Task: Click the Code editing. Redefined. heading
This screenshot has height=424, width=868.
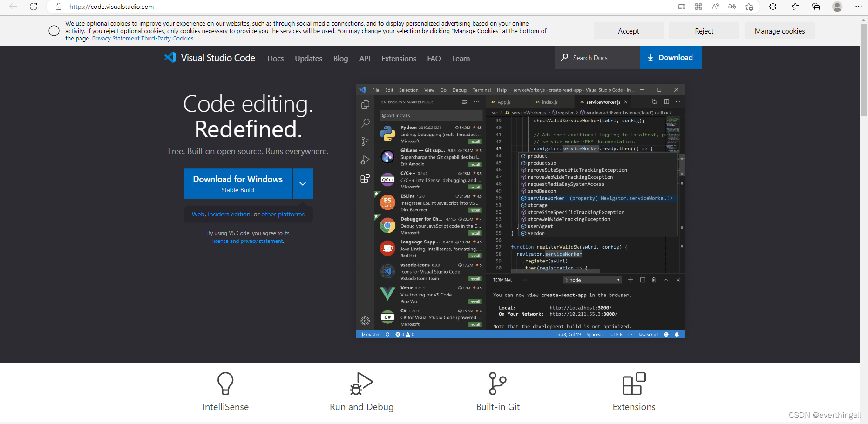Action: pyautogui.click(x=248, y=116)
